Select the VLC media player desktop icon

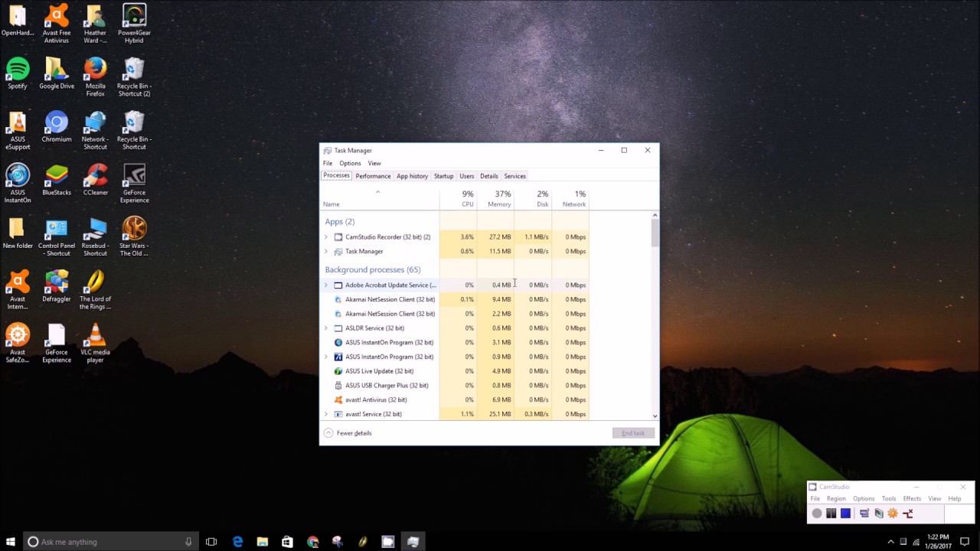(95, 344)
